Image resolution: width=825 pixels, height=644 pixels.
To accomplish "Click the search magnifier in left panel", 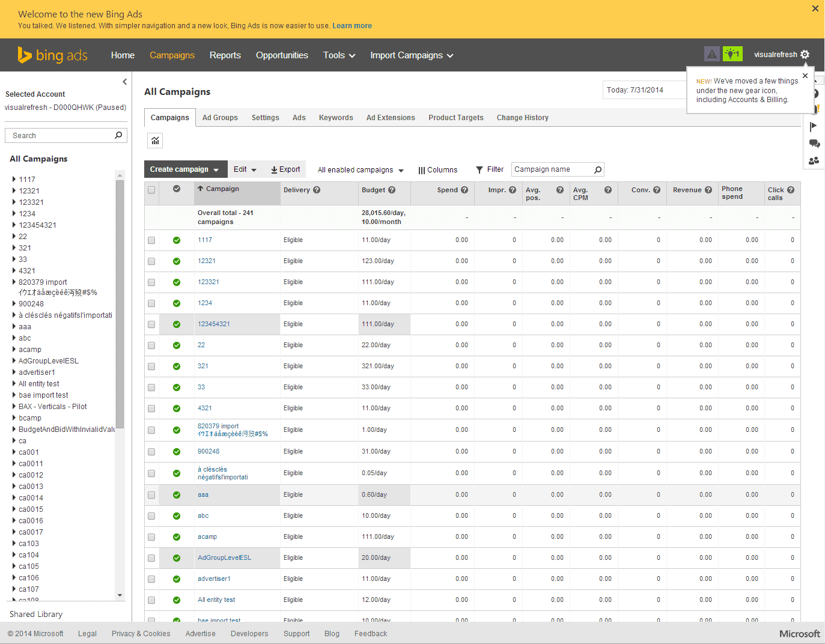I will (x=118, y=135).
